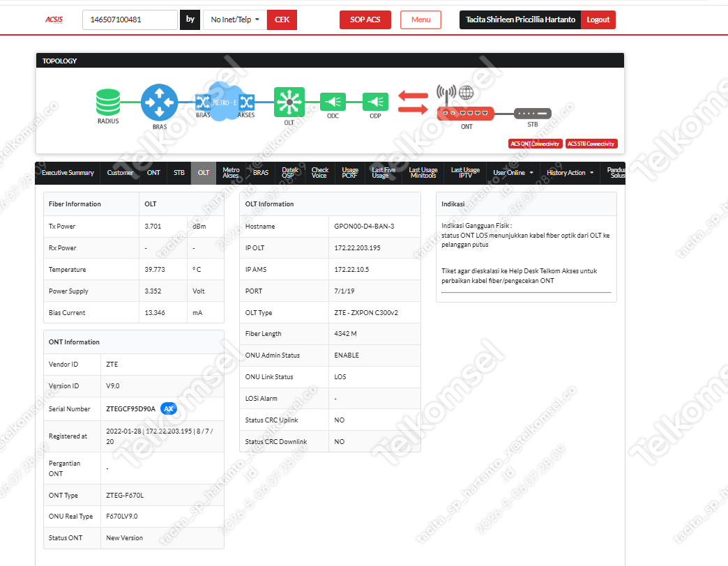
Task: Click the Indikasi Gangguan Fisik text
Action: (x=476, y=226)
